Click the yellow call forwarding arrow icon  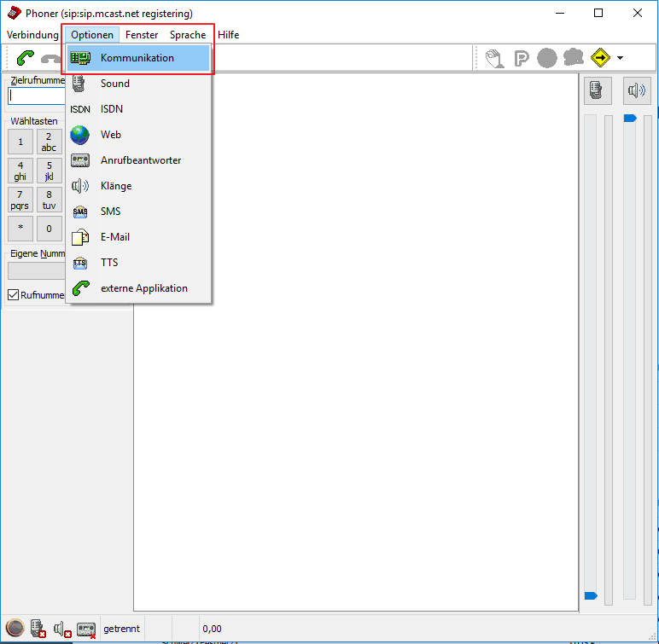[x=601, y=58]
